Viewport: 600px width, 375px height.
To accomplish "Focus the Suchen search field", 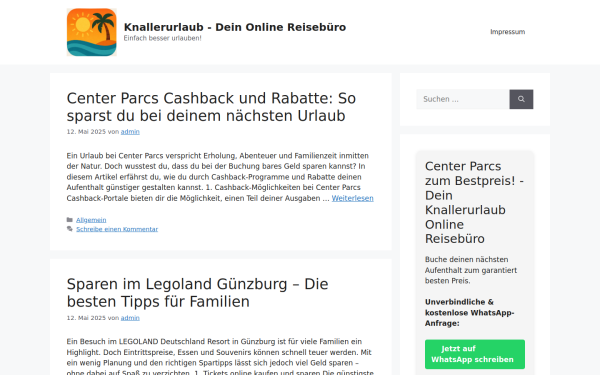I will coord(463,99).
